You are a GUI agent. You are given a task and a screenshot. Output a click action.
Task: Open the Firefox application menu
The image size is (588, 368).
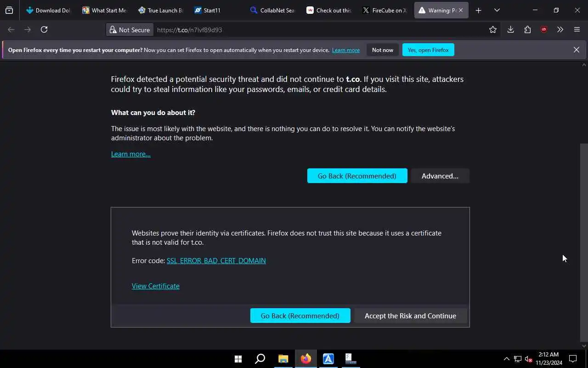click(x=577, y=29)
